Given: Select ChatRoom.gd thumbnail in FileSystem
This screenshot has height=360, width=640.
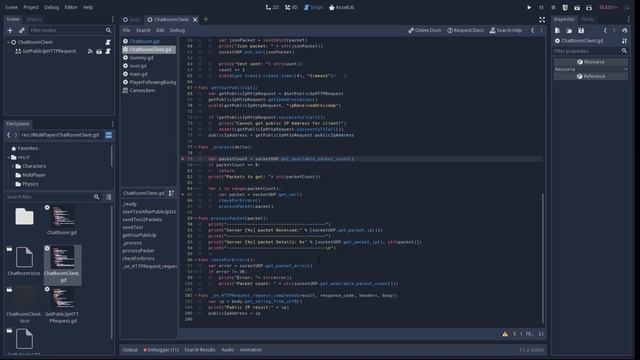Looking at the screenshot, I should (x=62, y=220).
